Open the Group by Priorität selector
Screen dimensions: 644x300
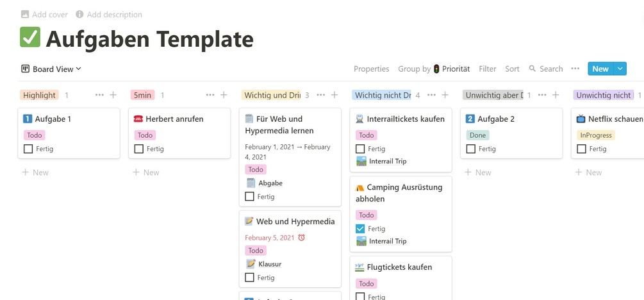point(433,69)
